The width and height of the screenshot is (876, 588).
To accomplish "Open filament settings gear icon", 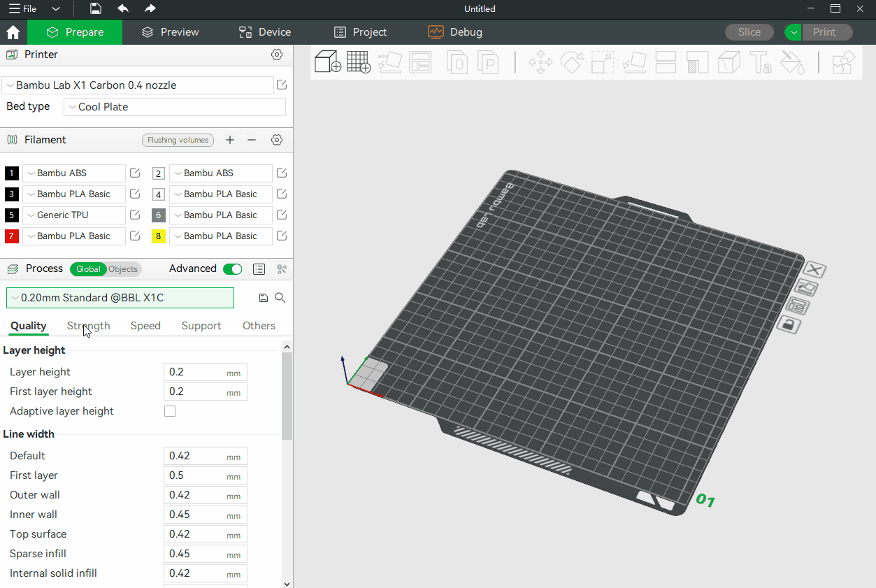I will tap(277, 140).
